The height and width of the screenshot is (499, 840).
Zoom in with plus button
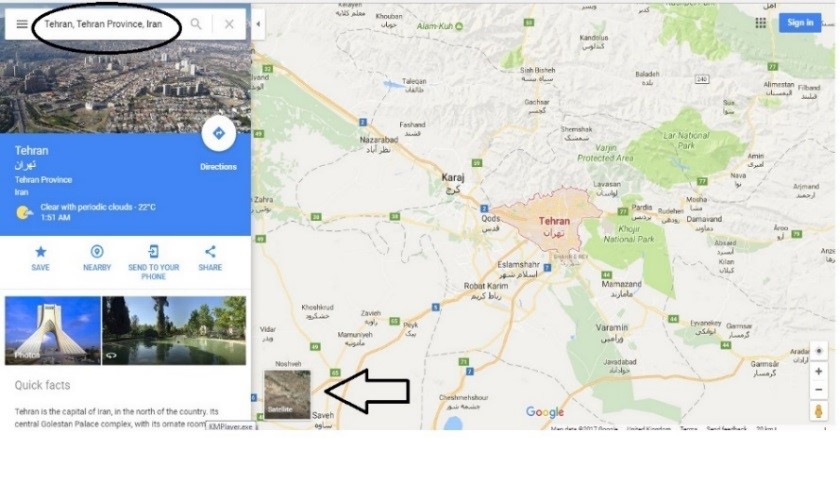tap(819, 371)
